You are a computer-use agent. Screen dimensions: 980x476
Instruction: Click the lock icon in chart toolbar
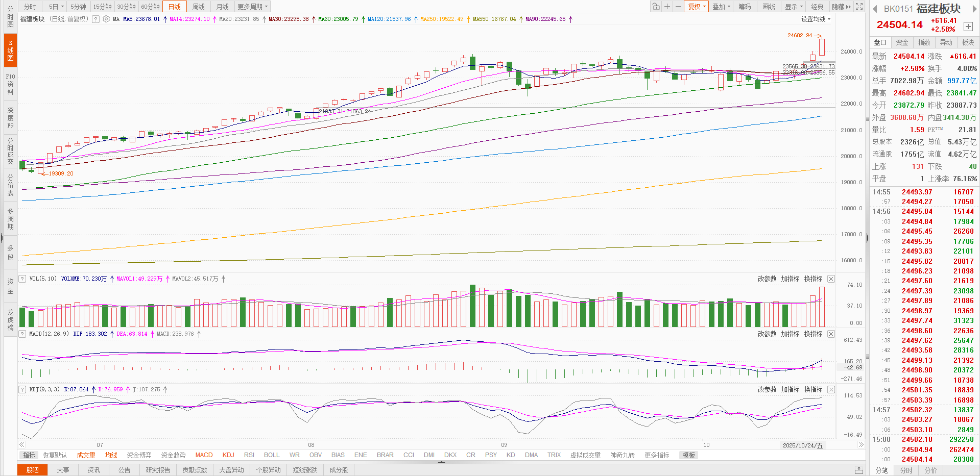point(656,7)
